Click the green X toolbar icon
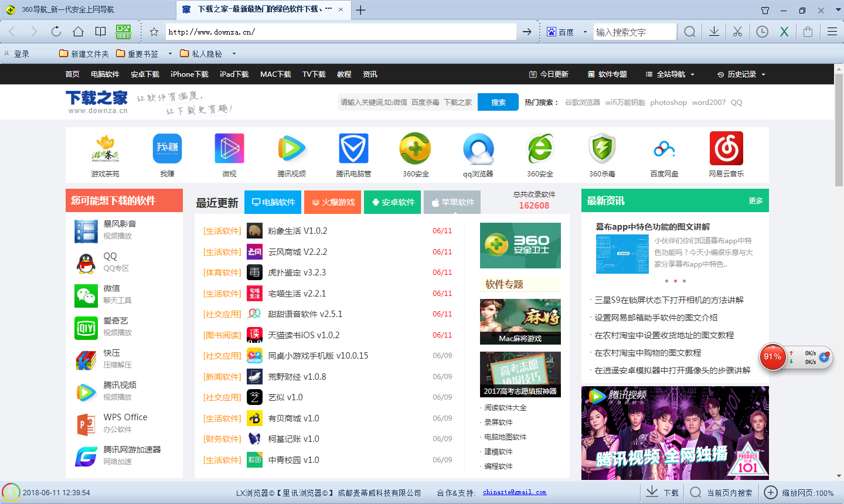 tap(784, 32)
